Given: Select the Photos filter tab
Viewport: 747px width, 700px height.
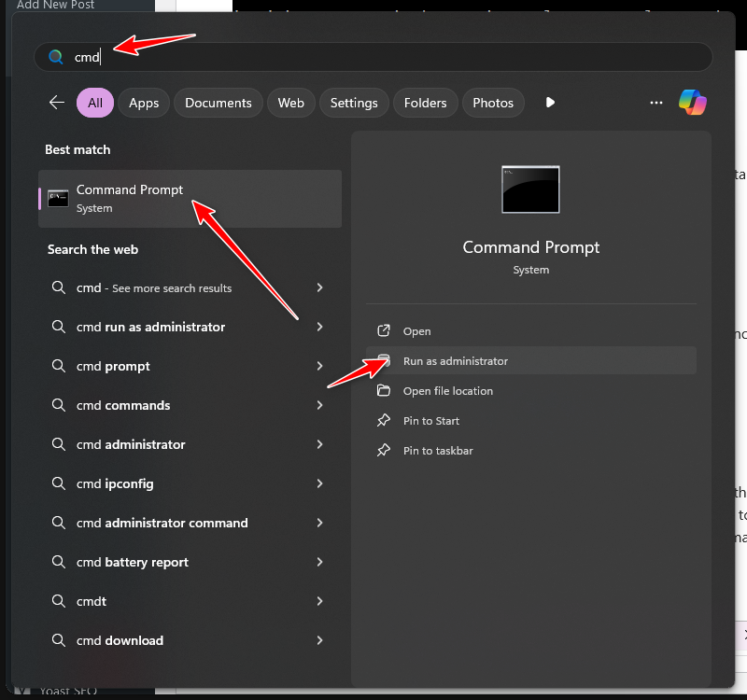Looking at the screenshot, I should [493, 103].
